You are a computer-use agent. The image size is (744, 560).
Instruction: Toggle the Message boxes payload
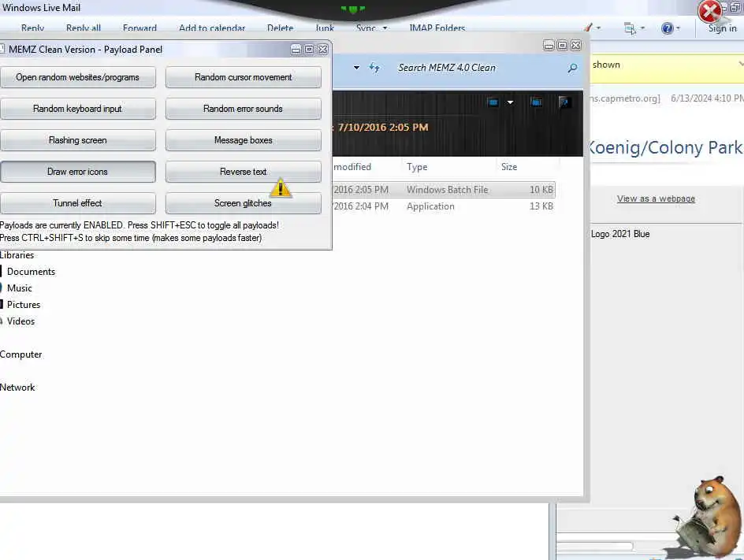[x=243, y=140]
